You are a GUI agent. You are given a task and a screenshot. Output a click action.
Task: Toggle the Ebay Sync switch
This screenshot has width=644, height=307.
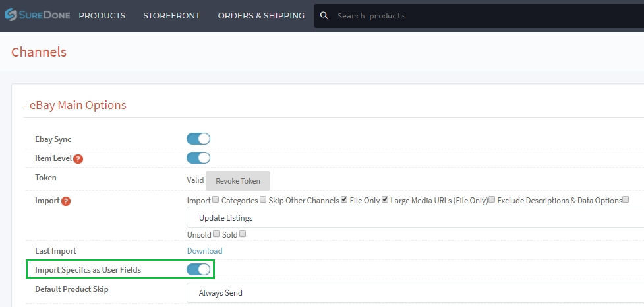coord(198,139)
